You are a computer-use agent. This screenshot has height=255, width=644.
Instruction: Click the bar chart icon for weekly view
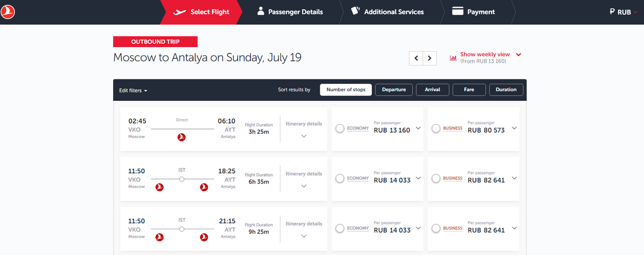pos(453,57)
